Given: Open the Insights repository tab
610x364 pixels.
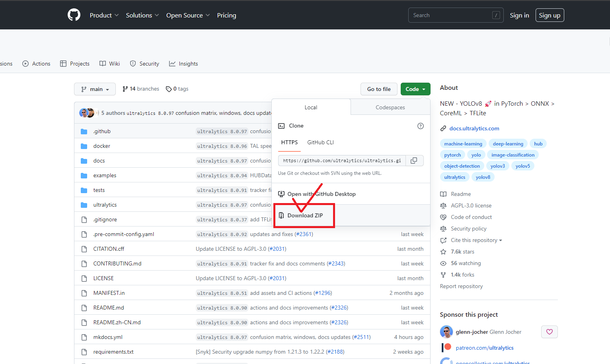Looking at the screenshot, I should pos(183,64).
